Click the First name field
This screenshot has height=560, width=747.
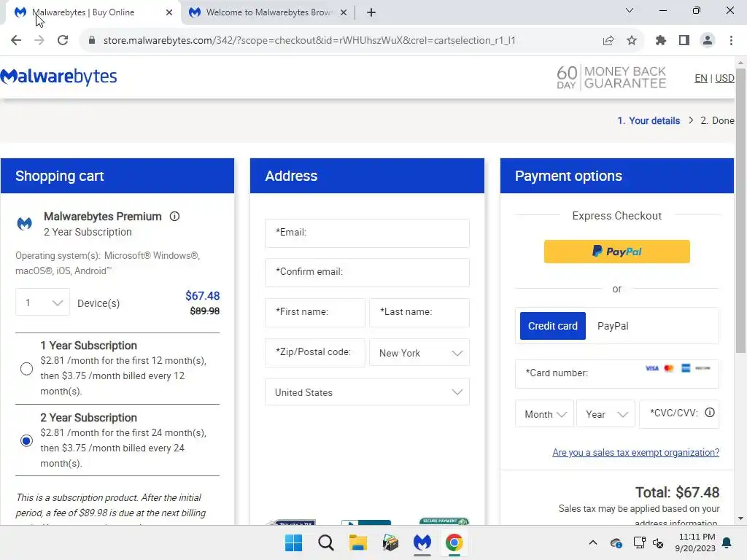pos(315,312)
